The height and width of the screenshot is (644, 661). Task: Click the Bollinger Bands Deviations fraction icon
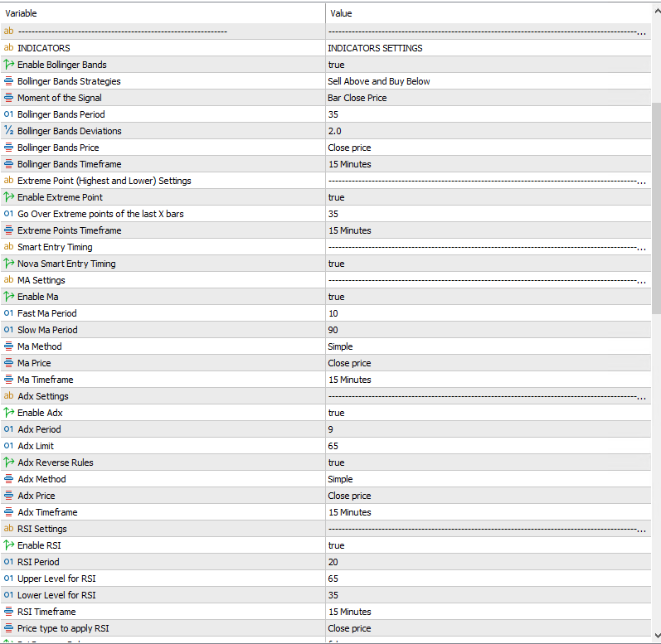click(x=9, y=131)
